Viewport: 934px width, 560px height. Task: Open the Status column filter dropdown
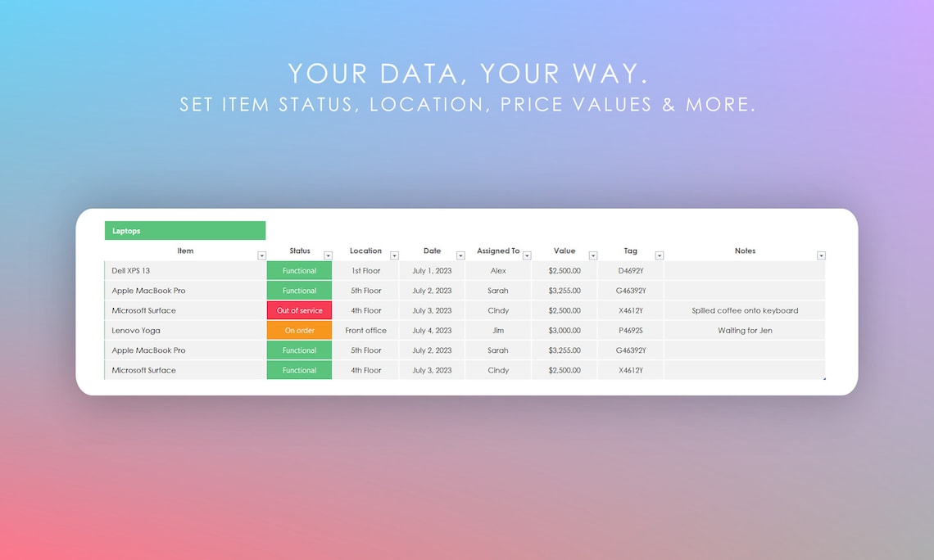328,255
